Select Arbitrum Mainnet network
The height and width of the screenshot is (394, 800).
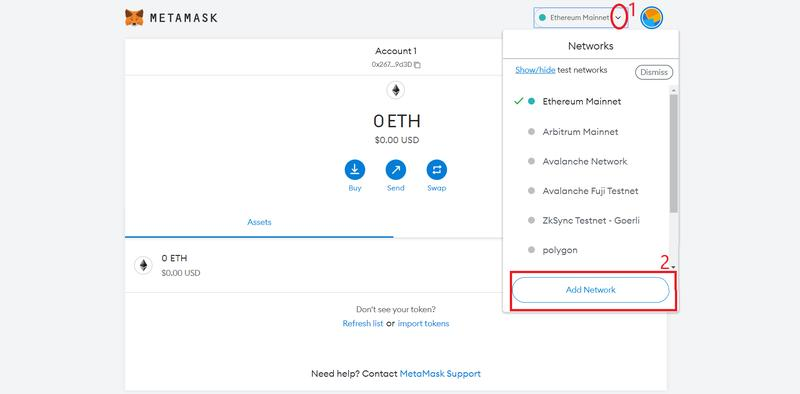(x=580, y=132)
